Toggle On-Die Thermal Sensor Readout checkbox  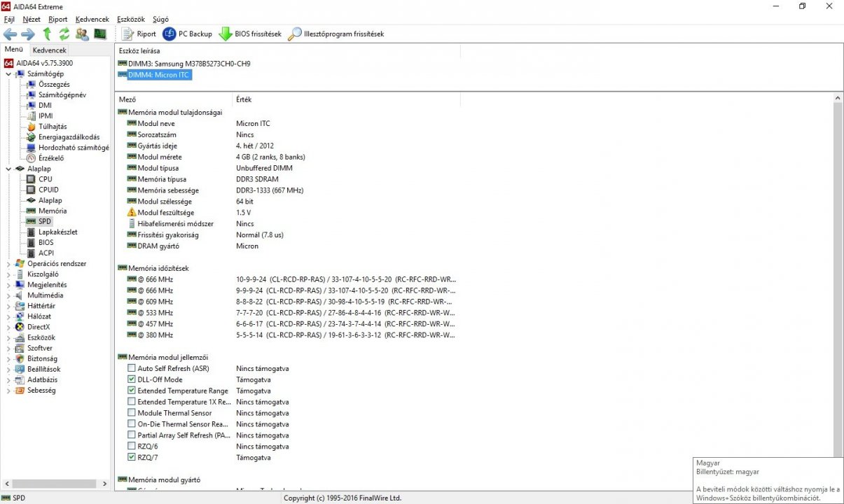click(132, 424)
